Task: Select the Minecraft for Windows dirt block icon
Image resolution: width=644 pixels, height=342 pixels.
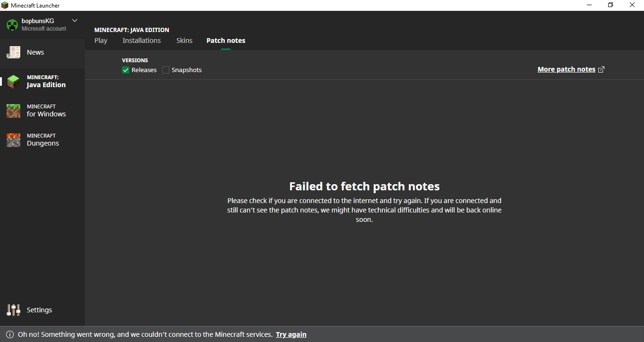Action: [14, 111]
